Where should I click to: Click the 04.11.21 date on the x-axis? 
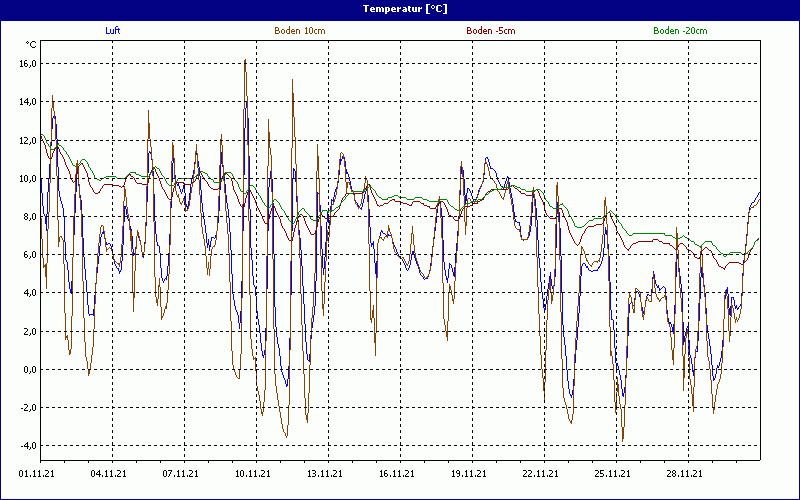108,474
